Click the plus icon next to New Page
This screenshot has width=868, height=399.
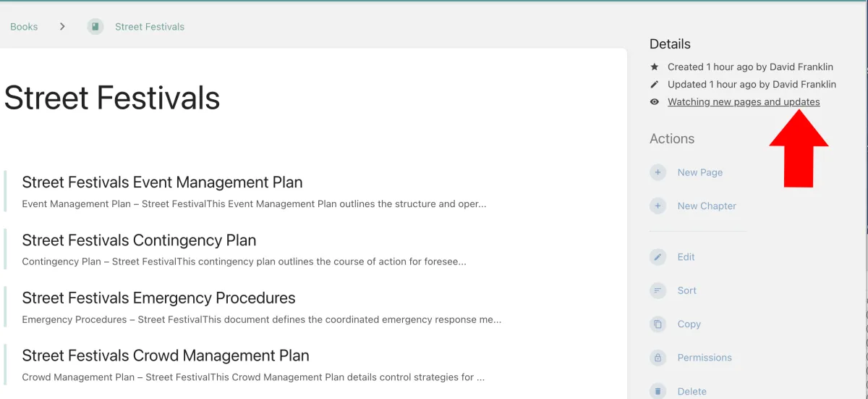(658, 172)
